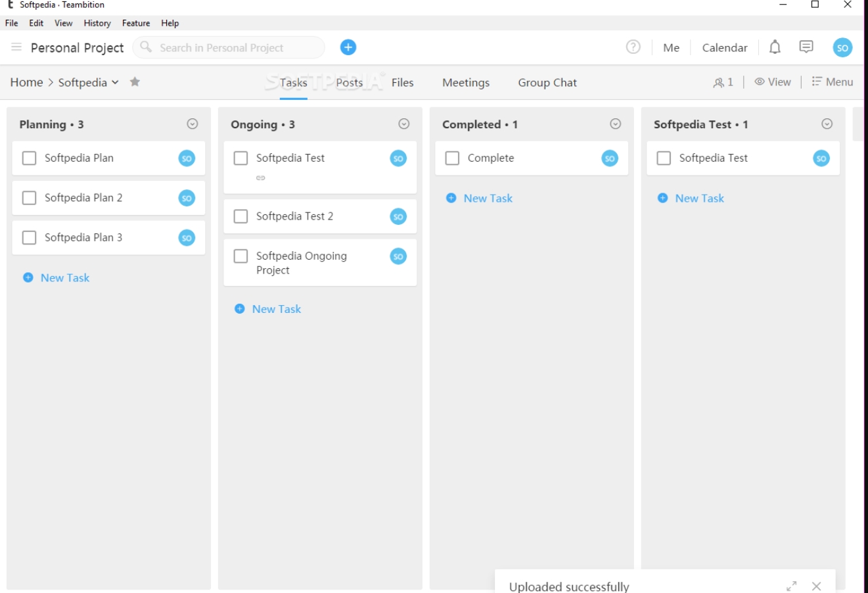Open the View options with eye icon
868x593 pixels.
click(773, 82)
